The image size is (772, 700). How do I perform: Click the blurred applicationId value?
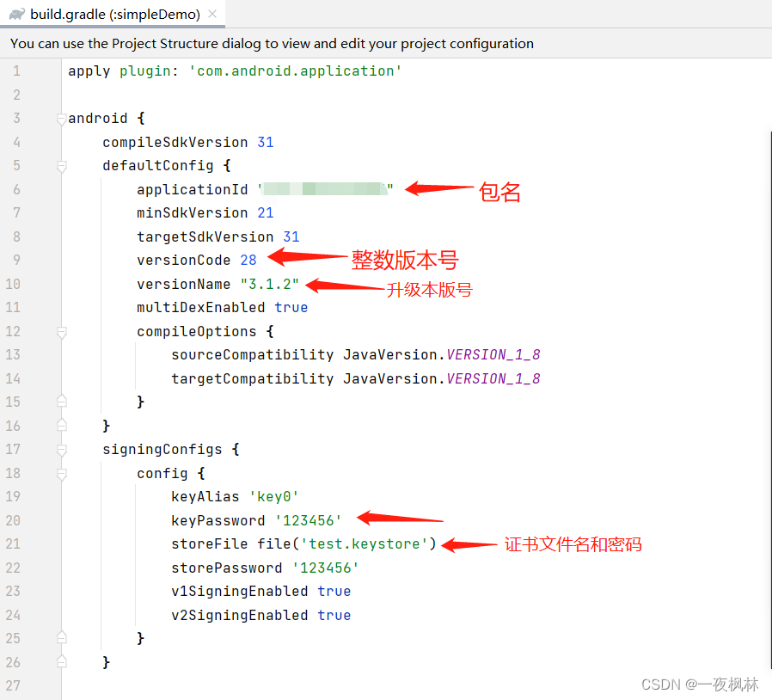pyautogui.click(x=325, y=189)
